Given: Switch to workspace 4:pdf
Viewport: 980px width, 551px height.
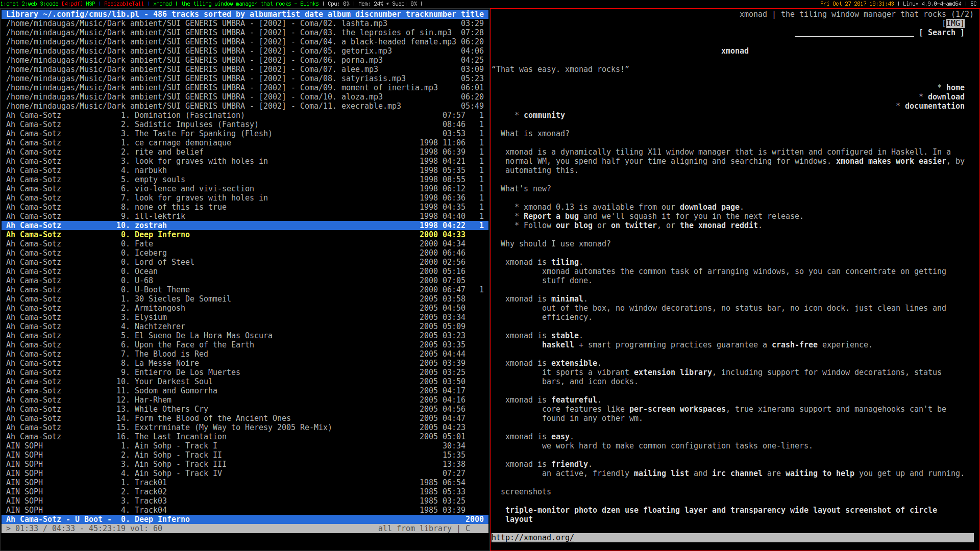Looking at the screenshot, I should [71, 4].
